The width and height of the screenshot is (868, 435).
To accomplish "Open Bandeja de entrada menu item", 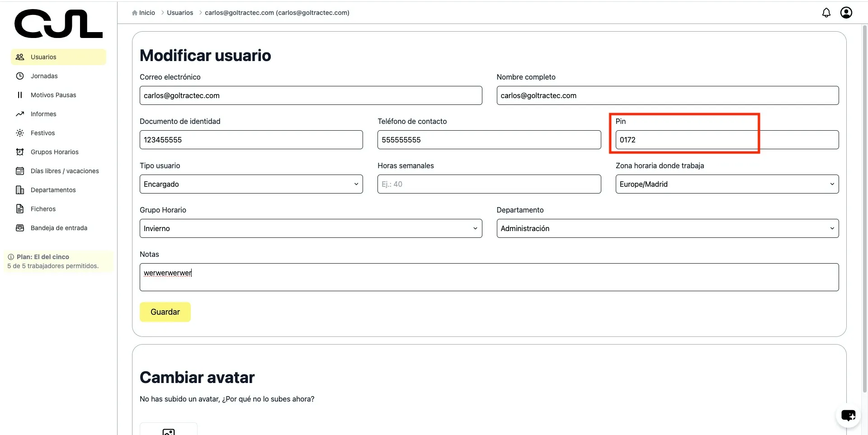I will (59, 228).
